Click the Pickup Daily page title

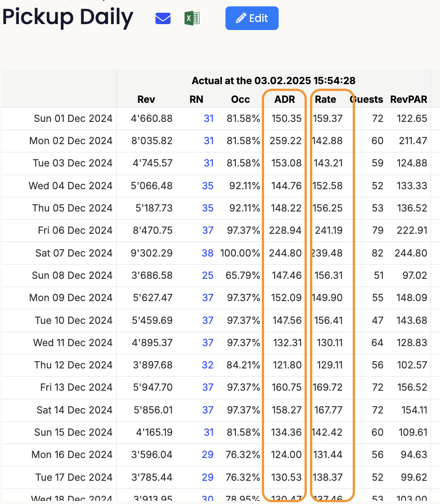click(68, 17)
